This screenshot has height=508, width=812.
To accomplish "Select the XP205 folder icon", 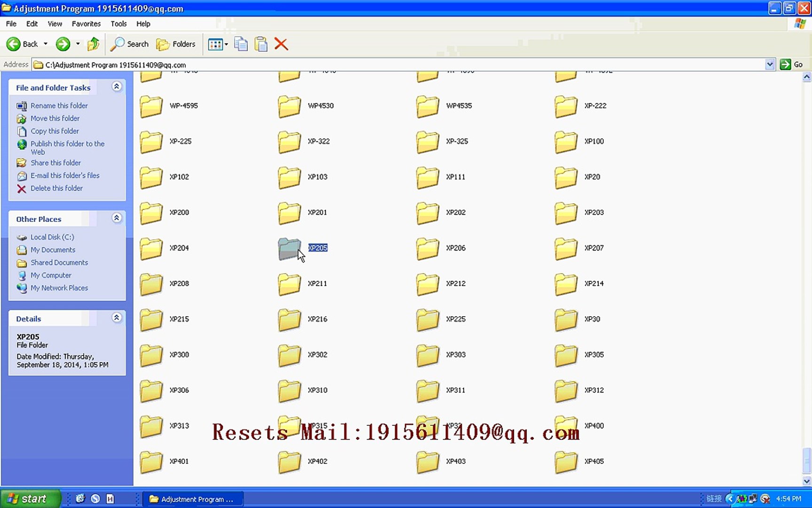I will 289,249.
